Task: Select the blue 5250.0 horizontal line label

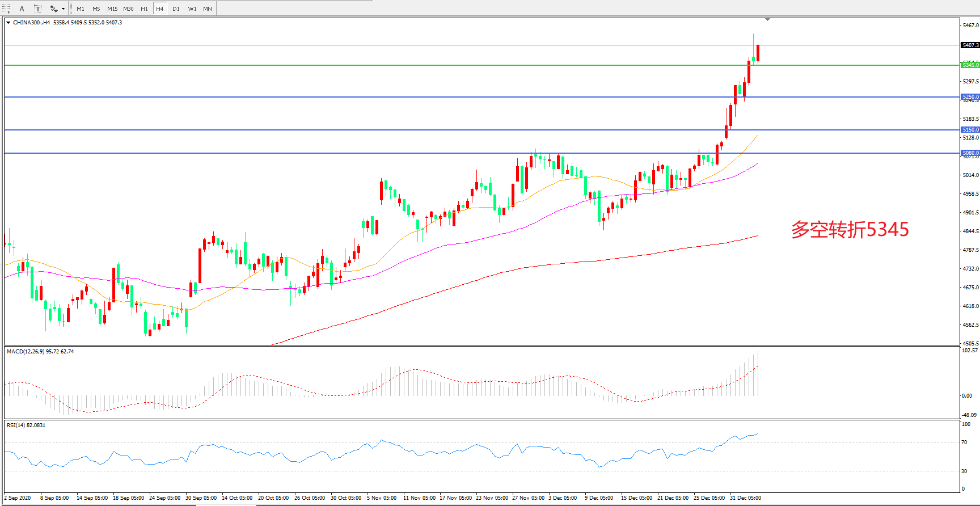Action: [970, 97]
